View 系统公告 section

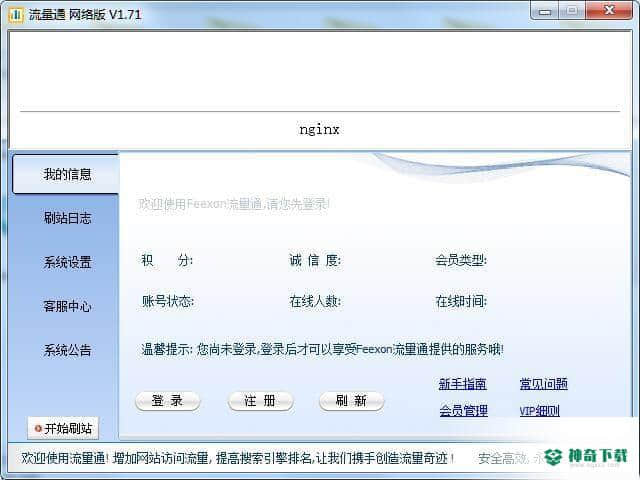pos(67,350)
